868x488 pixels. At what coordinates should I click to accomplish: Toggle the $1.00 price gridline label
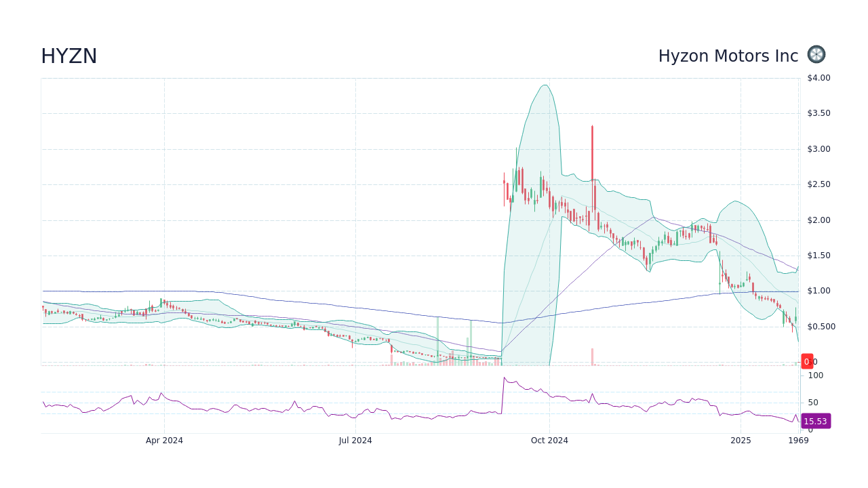click(817, 290)
